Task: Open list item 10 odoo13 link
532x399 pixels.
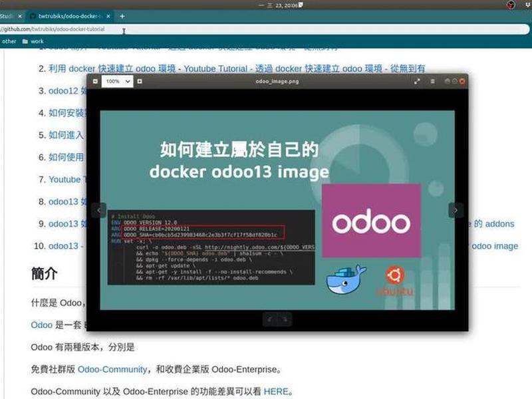Action: [x=66, y=246]
